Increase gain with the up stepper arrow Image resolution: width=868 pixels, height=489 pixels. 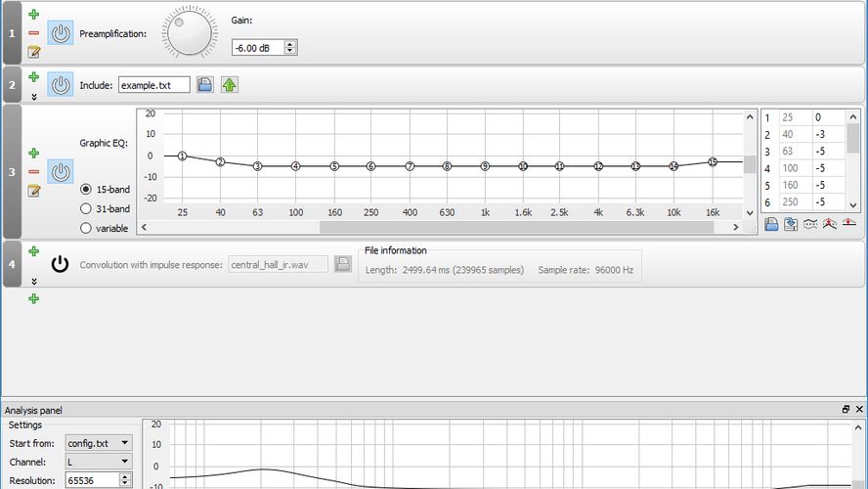pyautogui.click(x=290, y=44)
